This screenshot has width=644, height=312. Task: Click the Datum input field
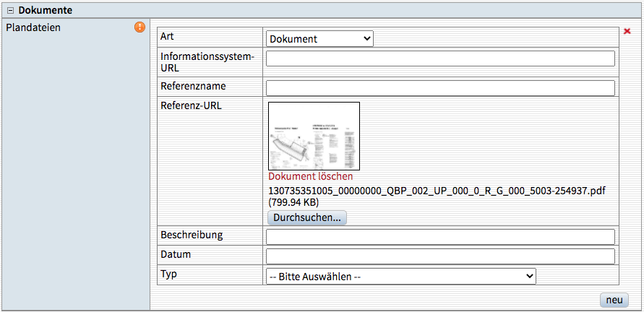pyautogui.click(x=440, y=256)
